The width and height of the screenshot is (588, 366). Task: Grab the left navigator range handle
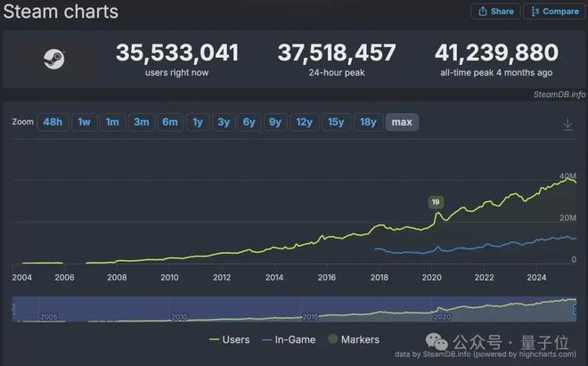(13, 309)
